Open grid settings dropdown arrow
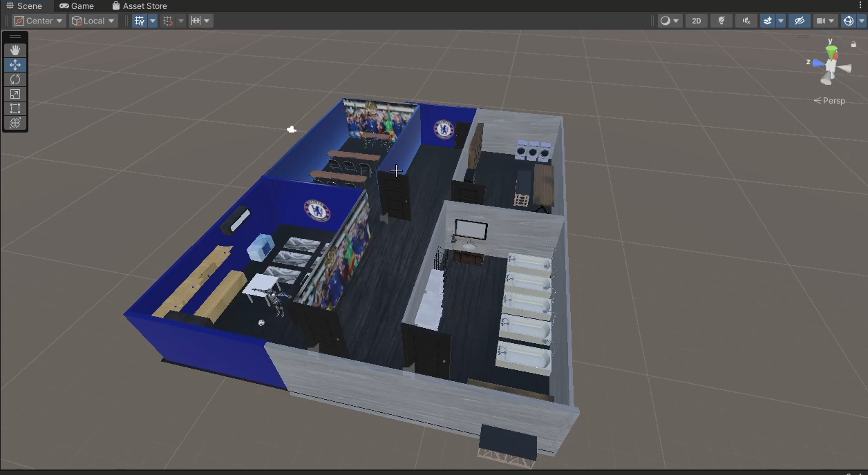 pos(153,21)
